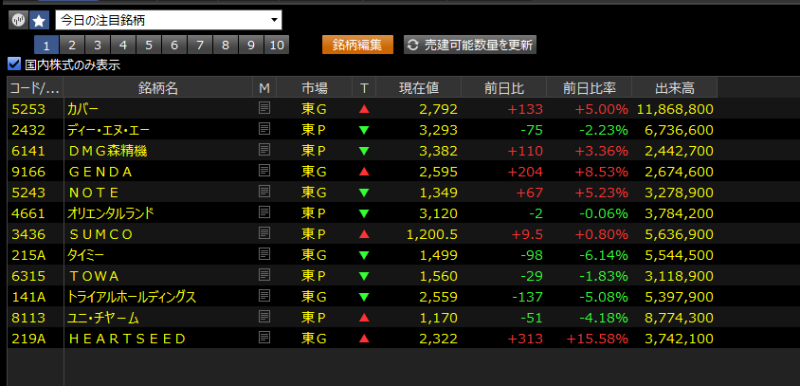Uncheck 国内株式のみ表示 checkbox

point(14,65)
